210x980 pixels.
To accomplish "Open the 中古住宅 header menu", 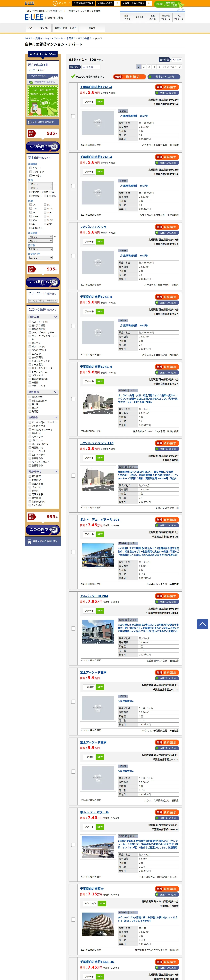I will tap(140, 17).
